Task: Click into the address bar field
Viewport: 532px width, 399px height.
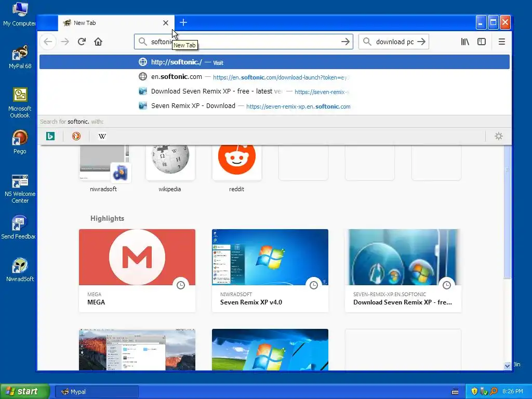Action: 243,42
